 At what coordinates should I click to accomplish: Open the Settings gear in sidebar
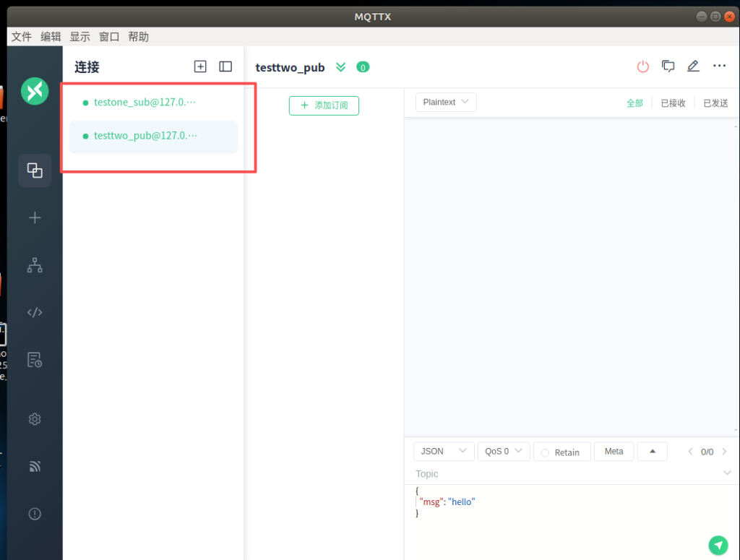click(35, 419)
